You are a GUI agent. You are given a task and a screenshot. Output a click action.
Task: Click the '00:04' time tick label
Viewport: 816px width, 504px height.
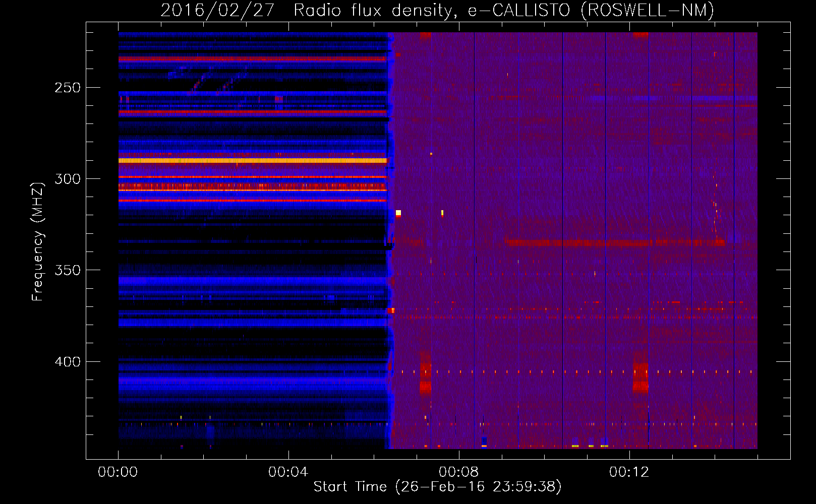coord(288,472)
